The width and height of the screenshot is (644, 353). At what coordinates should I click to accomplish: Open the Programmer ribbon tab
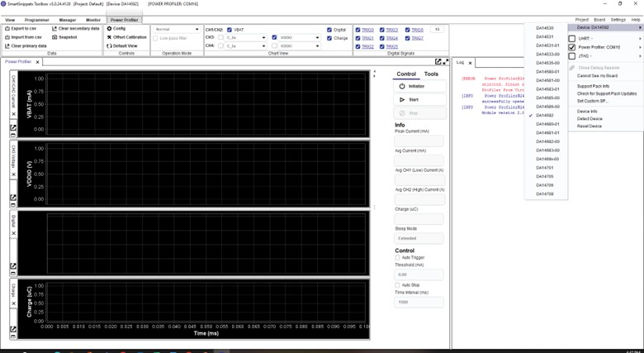point(36,20)
